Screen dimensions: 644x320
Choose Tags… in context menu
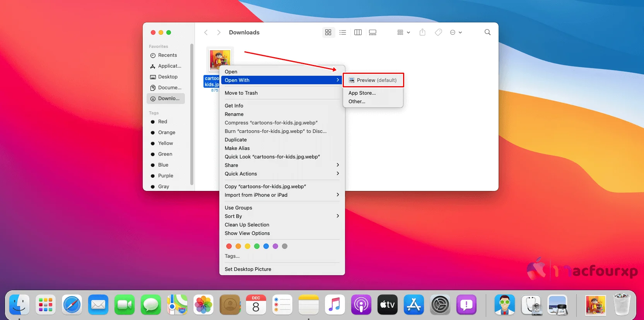[x=282, y=256]
